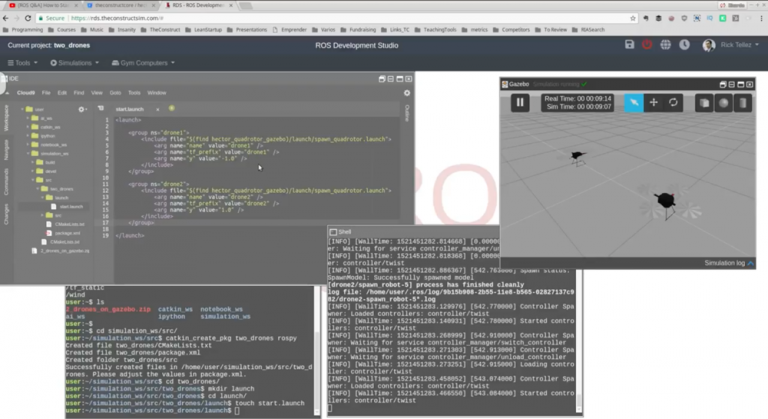Choose the Gazebo translate tool
Viewport: 768px width, 419px height.
[x=653, y=103]
